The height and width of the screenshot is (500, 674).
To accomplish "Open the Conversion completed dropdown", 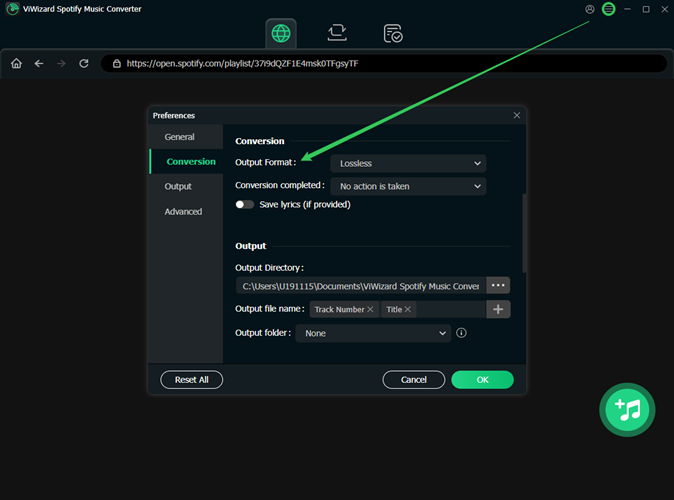I will click(x=408, y=186).
